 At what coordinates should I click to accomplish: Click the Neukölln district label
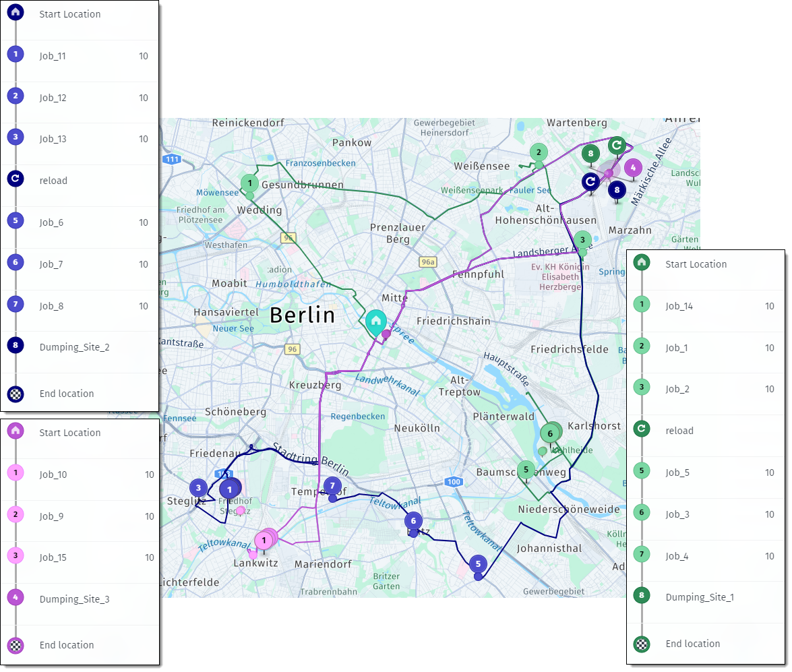point(417,428)
